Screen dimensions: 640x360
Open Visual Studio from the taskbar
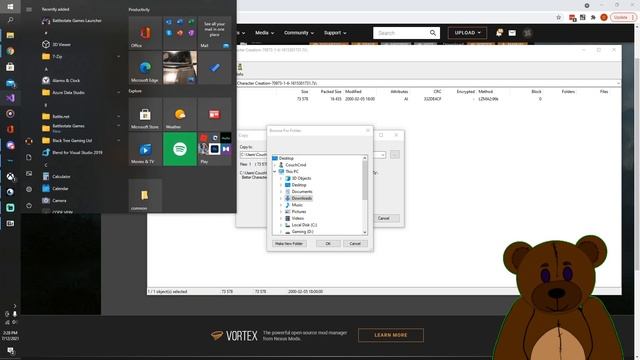[x=10, y=98]
